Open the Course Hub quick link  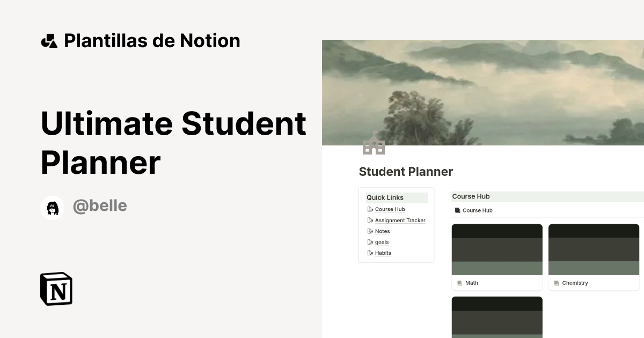click(x=390, y=209)
